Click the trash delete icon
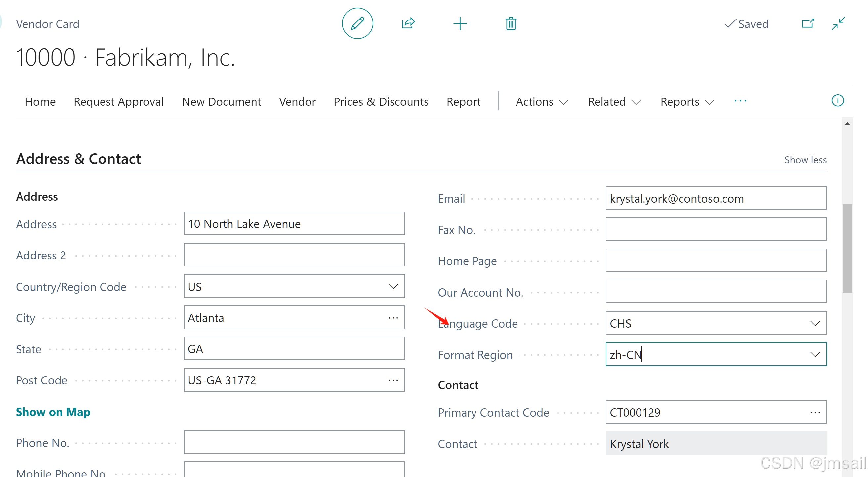Screen dimensions: 868x477 click(x=511, y=23)
